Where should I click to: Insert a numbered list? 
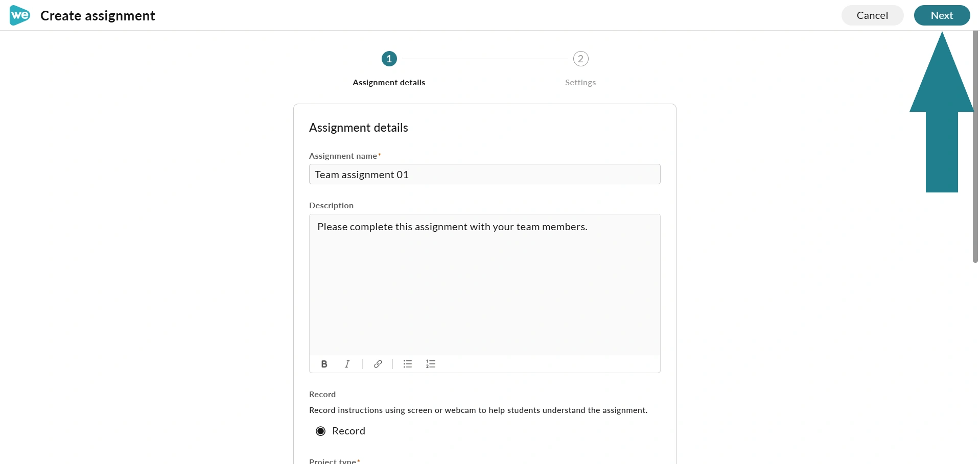431,364
